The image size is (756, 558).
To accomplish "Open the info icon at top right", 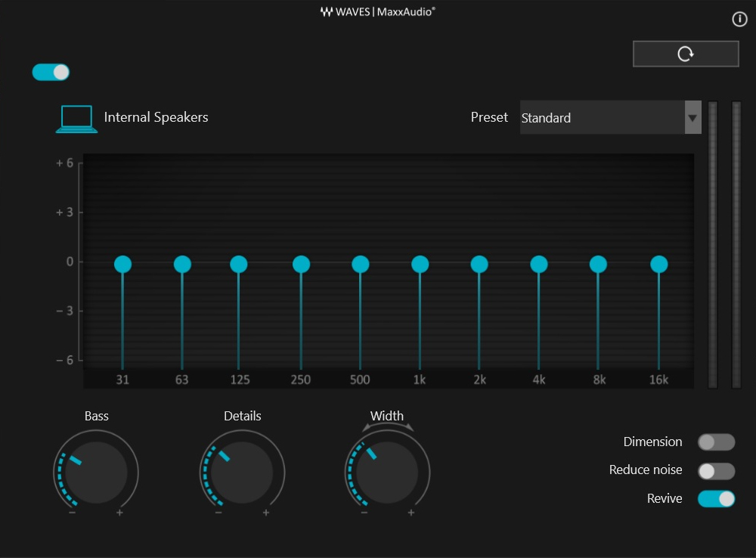I will point(739,20).
